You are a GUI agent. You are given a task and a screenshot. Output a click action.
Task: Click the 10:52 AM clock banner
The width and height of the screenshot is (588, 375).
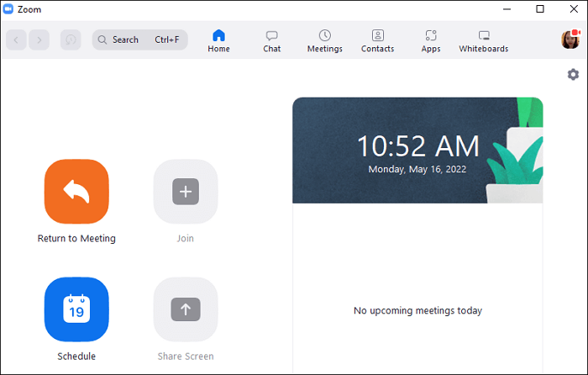coord(417,151)
